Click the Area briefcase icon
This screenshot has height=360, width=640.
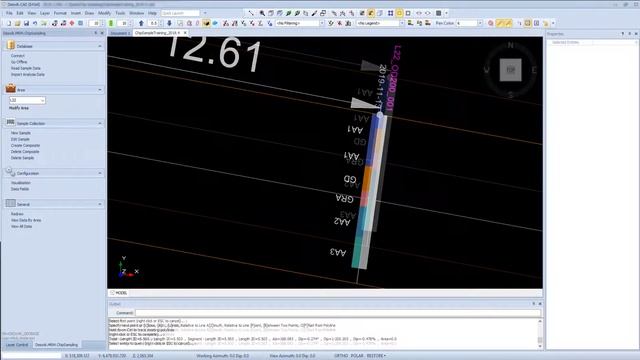(x=11, y=88)
